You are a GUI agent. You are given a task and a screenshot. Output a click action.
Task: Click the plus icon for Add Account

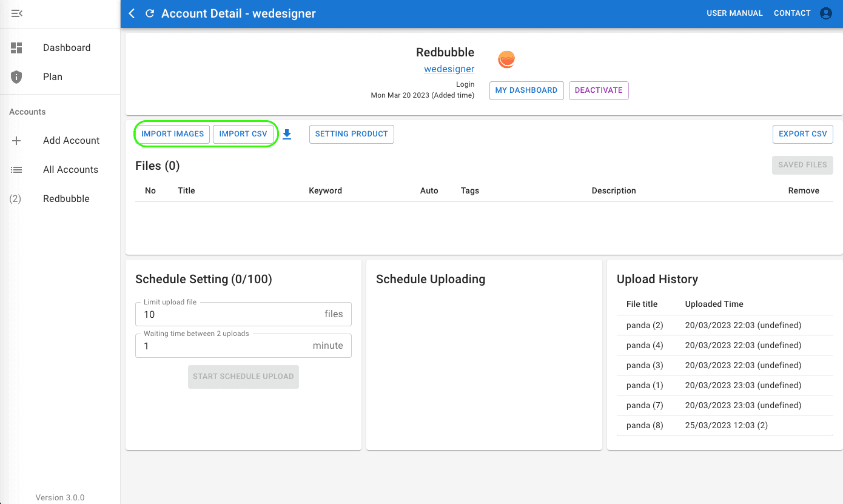(16, 141)
